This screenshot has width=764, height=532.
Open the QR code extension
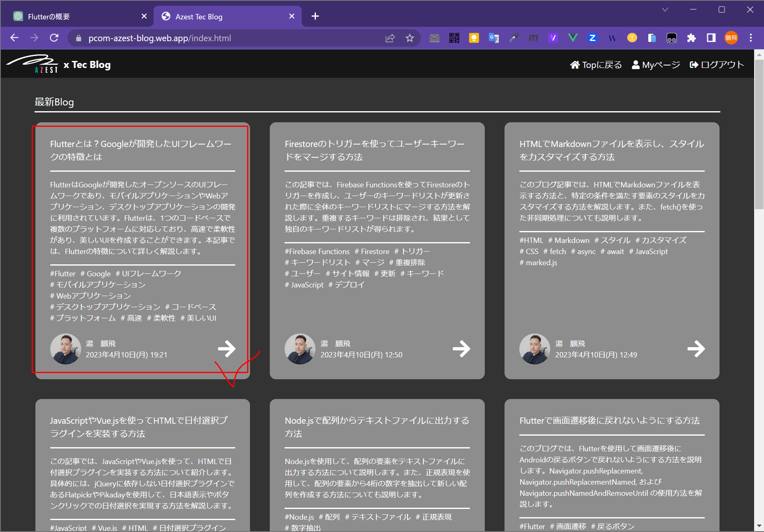454,38
